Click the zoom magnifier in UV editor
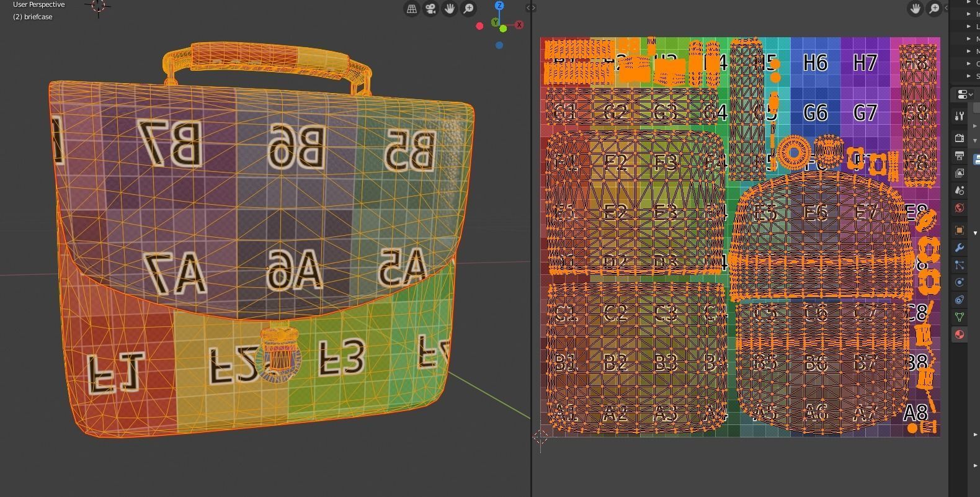This screenshot has height=497, width=980. [x=934, y=8]
